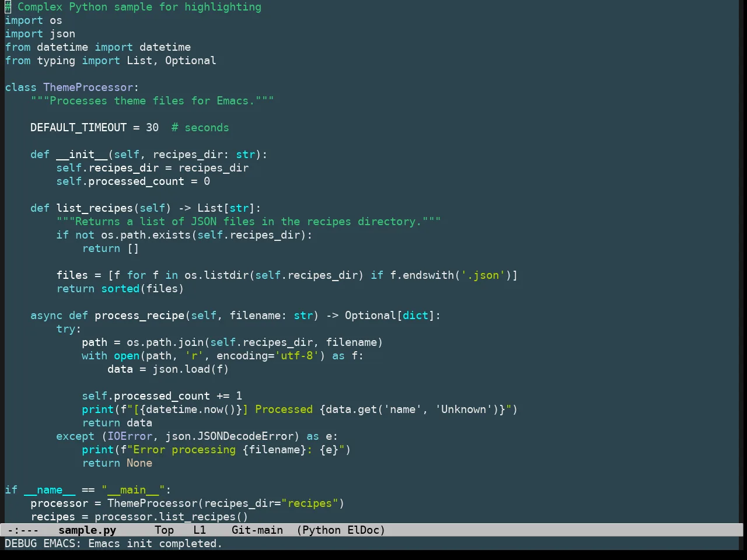Click on DEFAULT_TIMEOUT constant

click(79, 128)
